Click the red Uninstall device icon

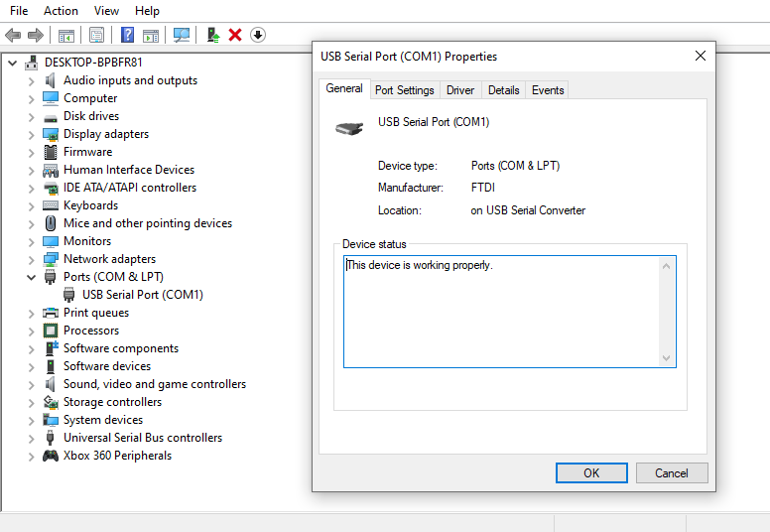coord(235,35)
